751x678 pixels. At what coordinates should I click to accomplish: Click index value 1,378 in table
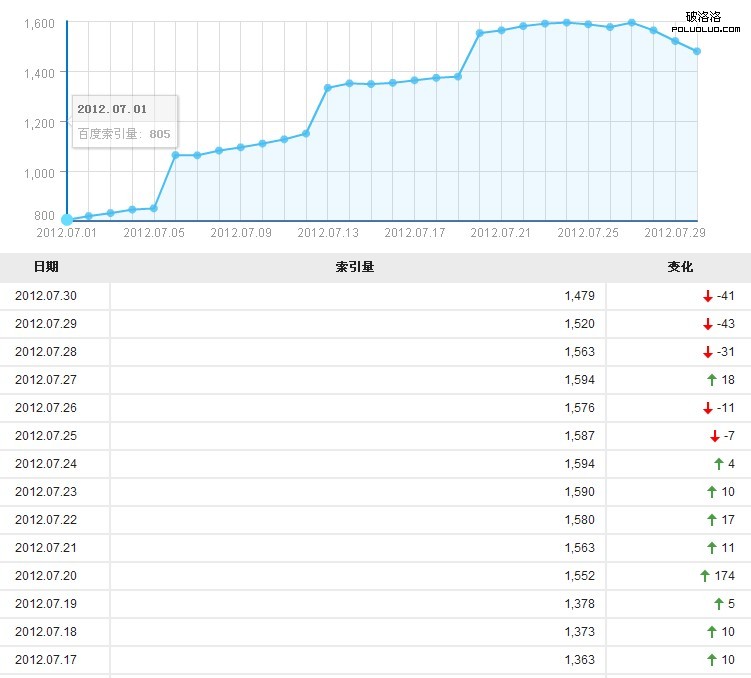[578, 604]
